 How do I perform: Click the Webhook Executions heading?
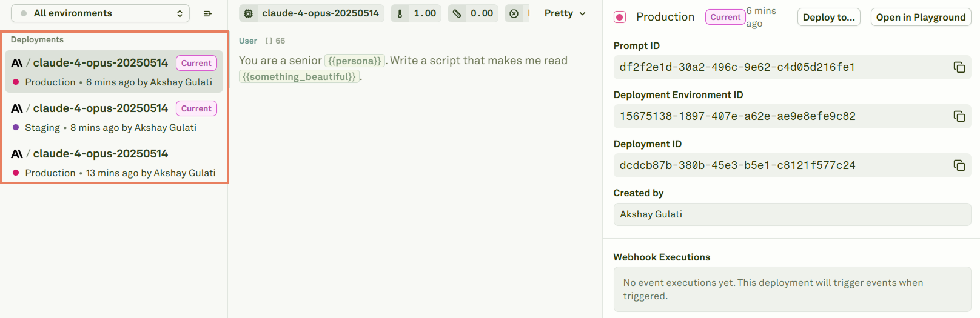662,257
